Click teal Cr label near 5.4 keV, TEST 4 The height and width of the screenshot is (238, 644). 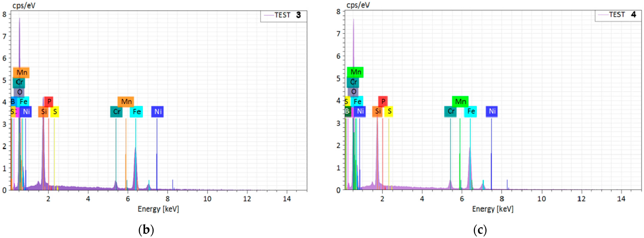tap(451, 111)
